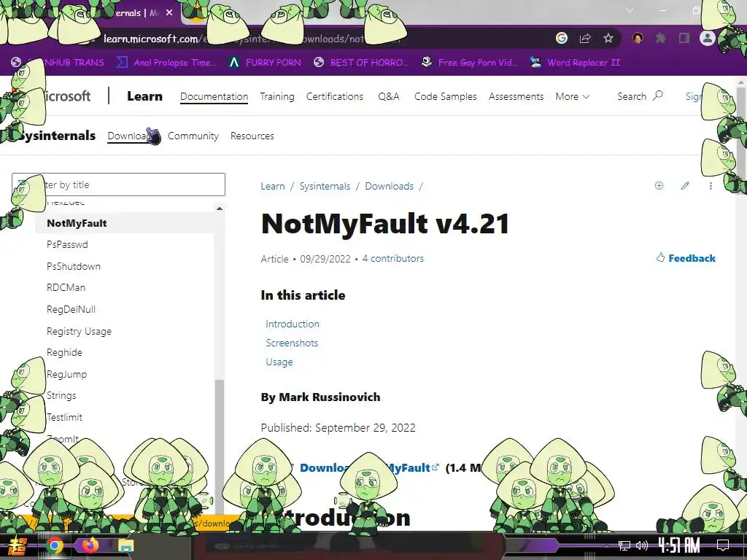Click the Learn breadcrumb link
This screenshot has height=560, width=747.
tap(273, 186)
